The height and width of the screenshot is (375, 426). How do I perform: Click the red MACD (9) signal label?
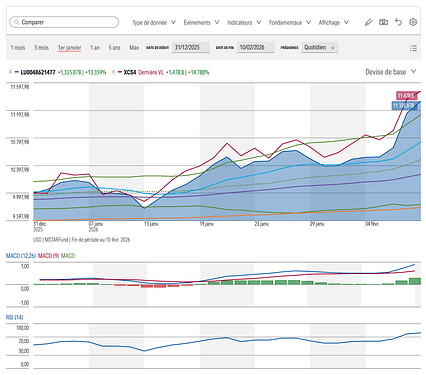point(48,256)
